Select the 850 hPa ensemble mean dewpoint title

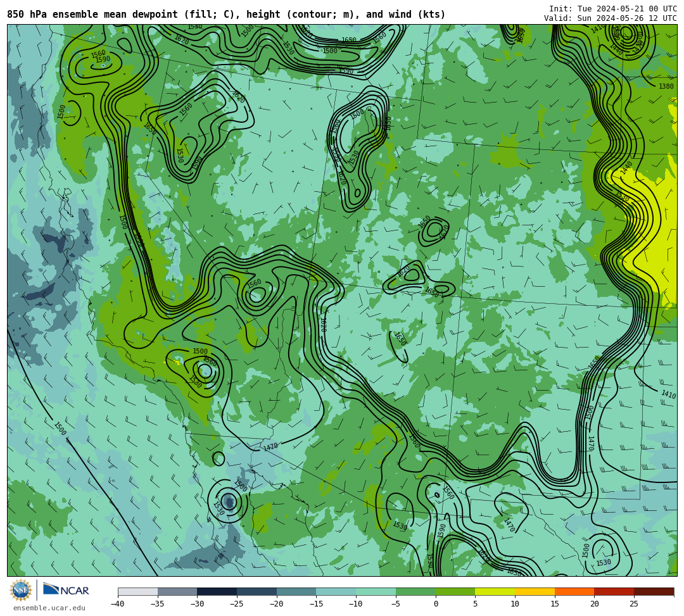226,15
